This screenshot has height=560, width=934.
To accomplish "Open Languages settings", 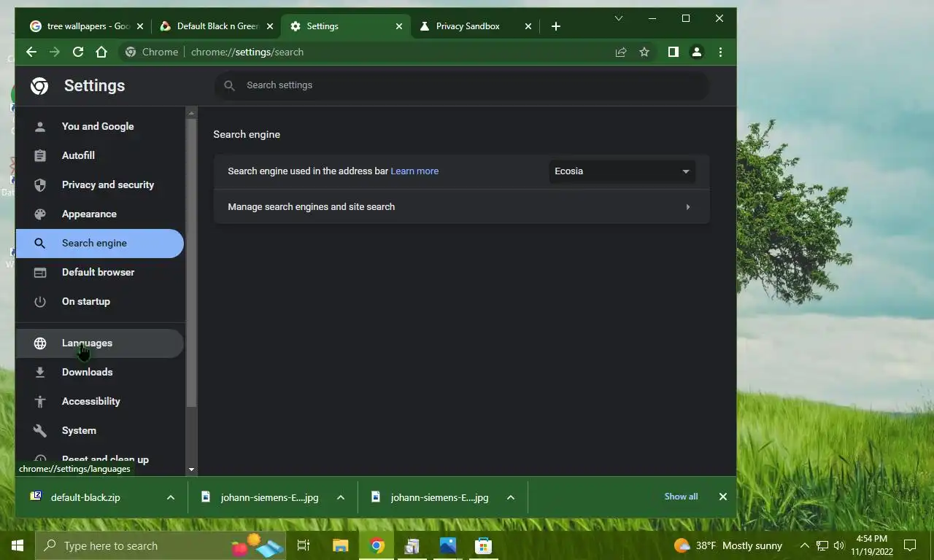I will (99, 343).
